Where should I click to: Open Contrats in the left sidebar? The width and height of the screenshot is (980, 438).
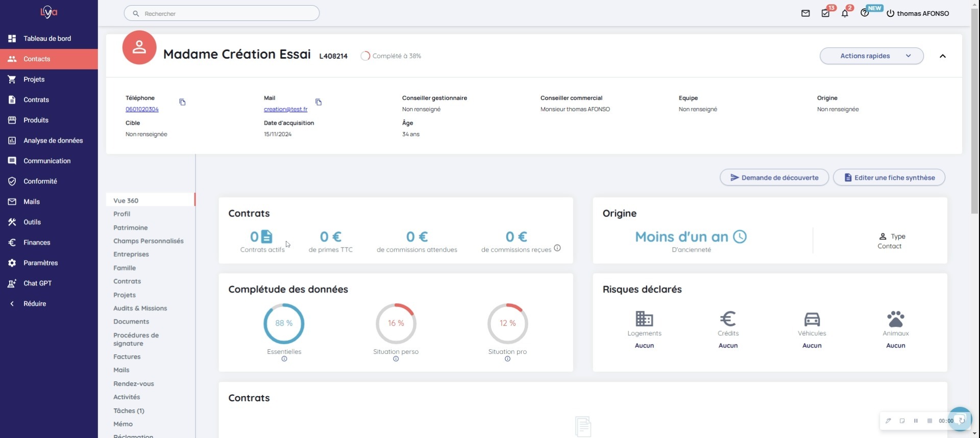pyautogui.click(x=36, y=100)
